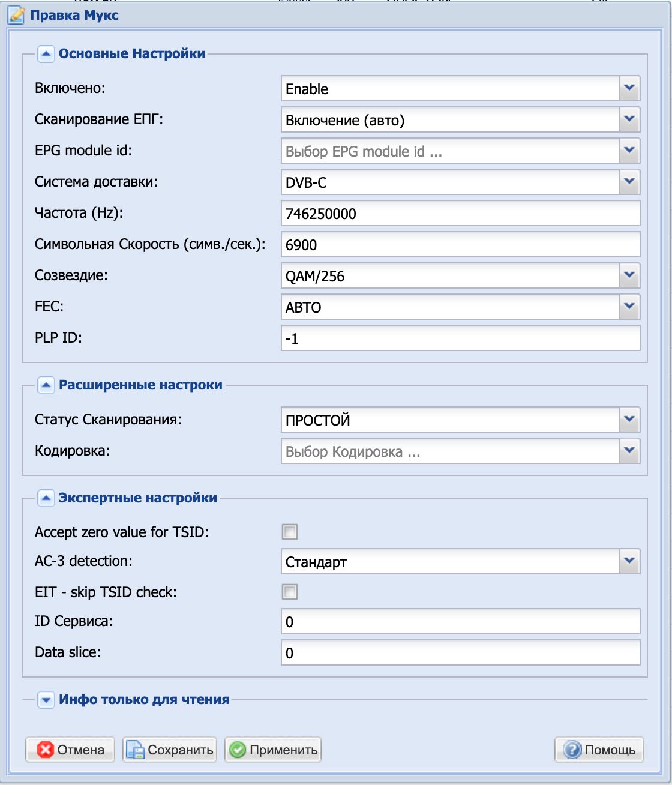
Task: Click the floppy disk icon on Сохранить
Action: (x=136, y=750)
